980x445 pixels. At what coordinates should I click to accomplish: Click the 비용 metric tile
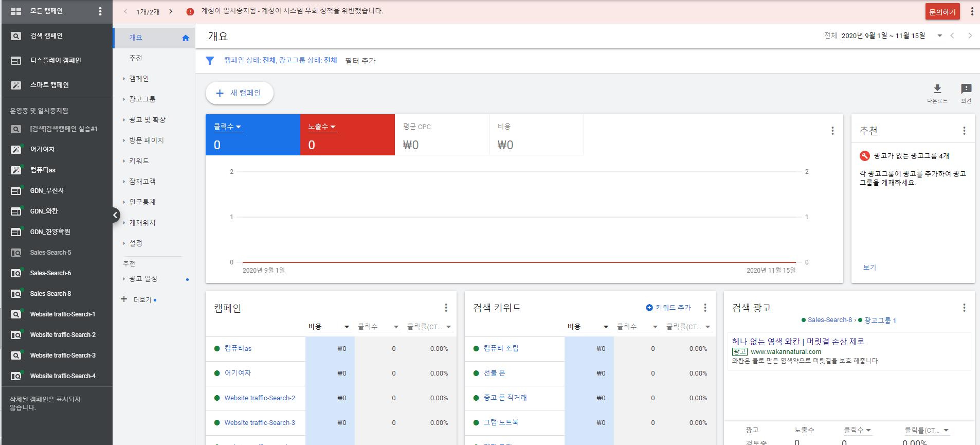click(536, 135)
